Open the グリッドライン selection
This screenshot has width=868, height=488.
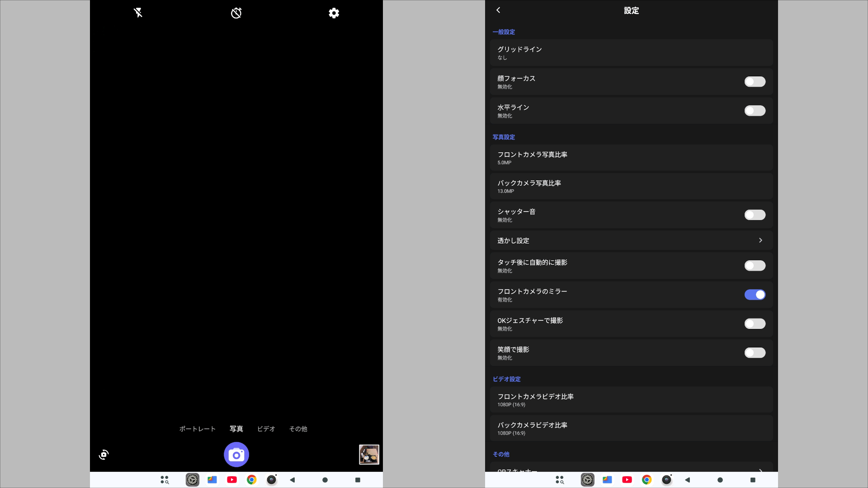pyautogui.click(x=631, y=52)
